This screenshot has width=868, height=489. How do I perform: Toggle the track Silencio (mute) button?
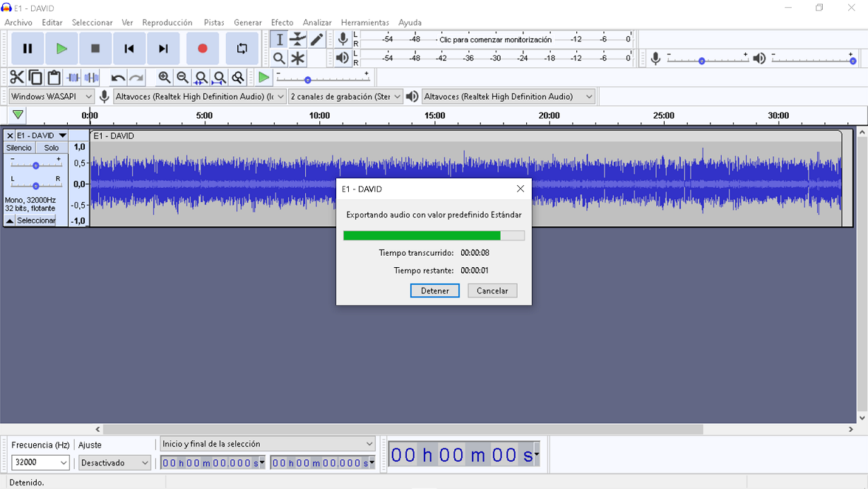tap(19, 148)
